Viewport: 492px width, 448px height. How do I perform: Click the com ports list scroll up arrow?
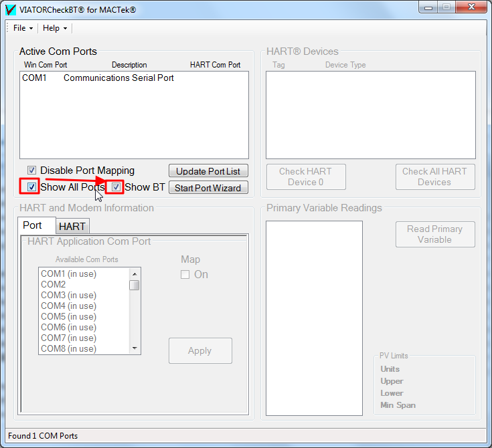(135, 274)
